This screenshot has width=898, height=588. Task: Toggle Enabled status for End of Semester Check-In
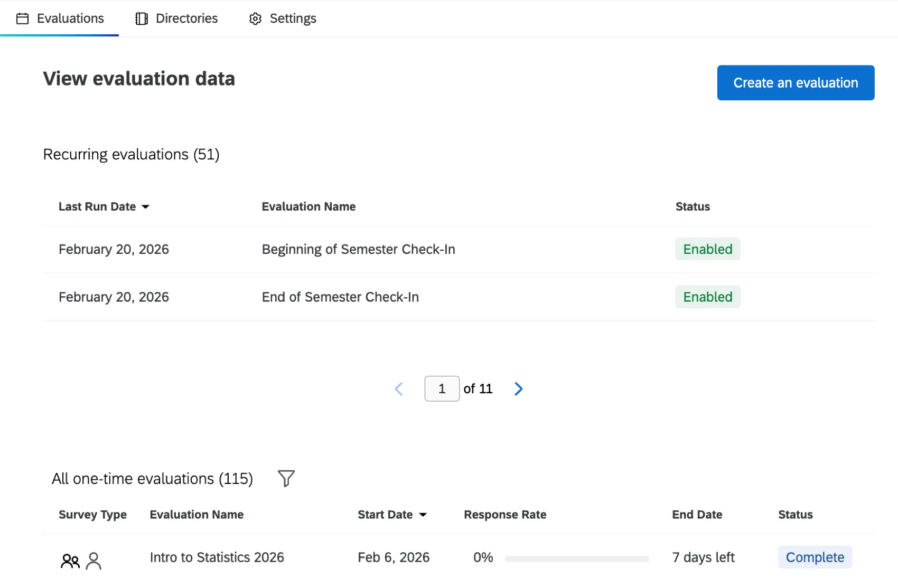coord(707,297)
